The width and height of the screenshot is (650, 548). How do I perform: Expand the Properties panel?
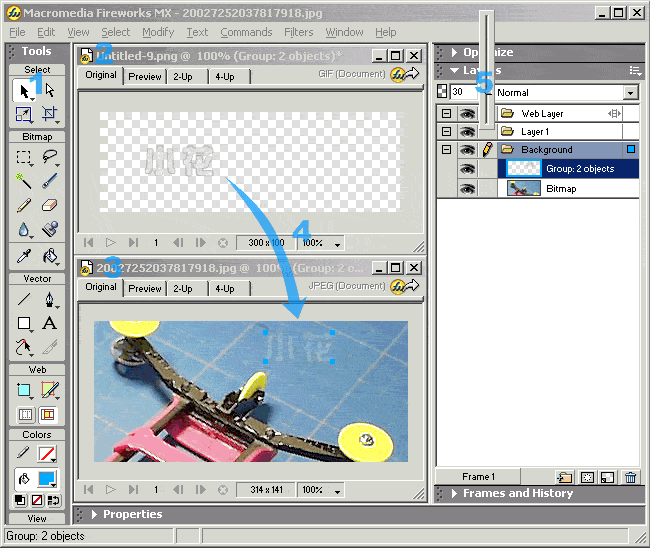(x=94, y=514)
